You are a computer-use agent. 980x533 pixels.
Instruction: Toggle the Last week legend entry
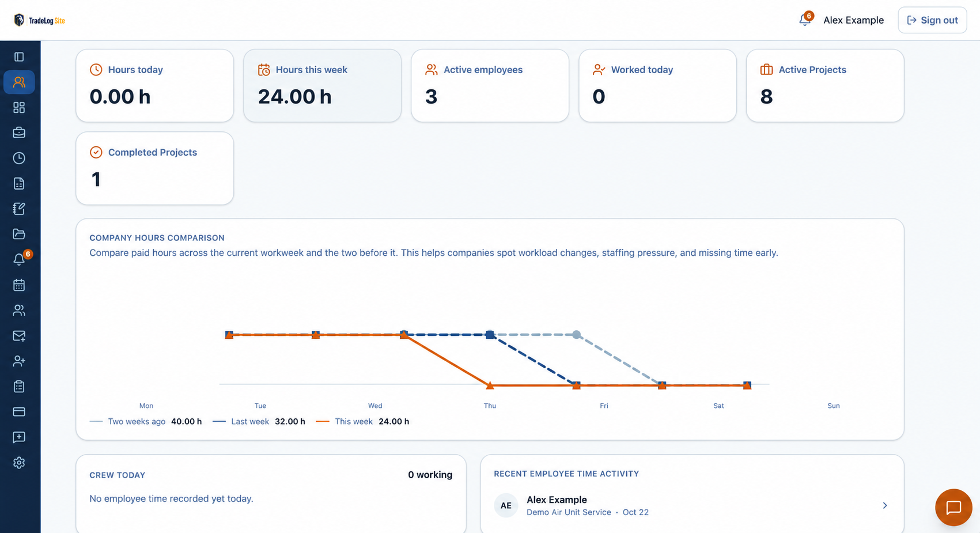[x=259, y=421]
